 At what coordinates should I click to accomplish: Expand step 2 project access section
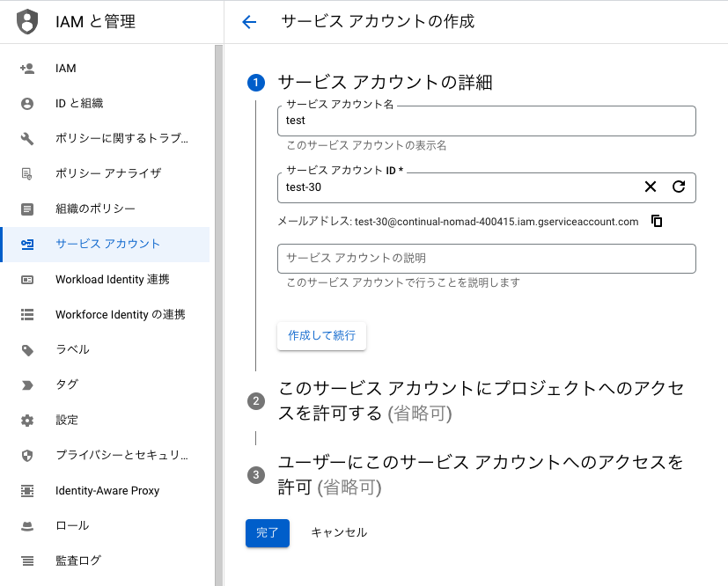coord(481,400)
